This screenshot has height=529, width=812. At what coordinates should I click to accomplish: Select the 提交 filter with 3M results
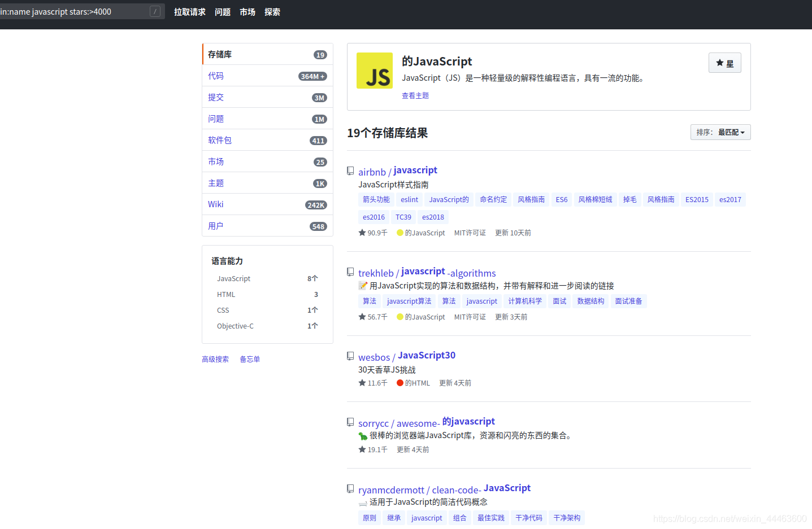click(x=267, y=97)
